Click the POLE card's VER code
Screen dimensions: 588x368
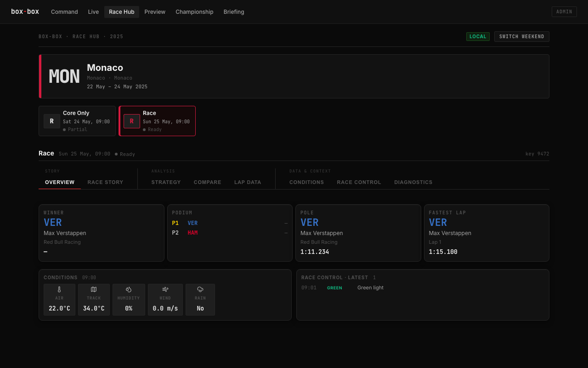pos(310,223)
